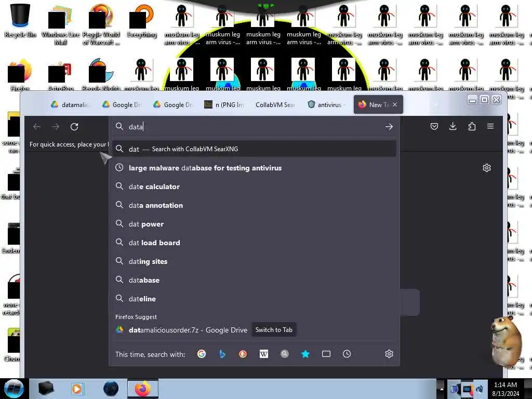Click the taskbar clock showing 1:14 AM
This screenshot has width=532, height=399.
(x=505, y=389)
